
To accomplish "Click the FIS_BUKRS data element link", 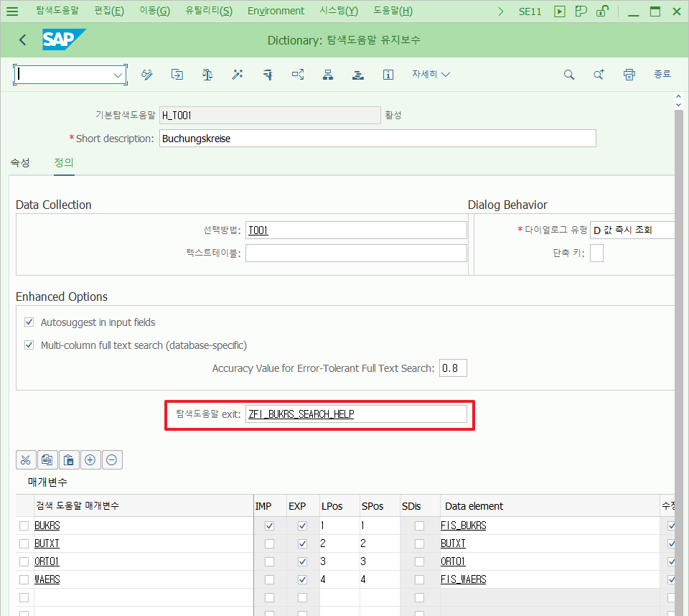I will pyautogui.click(x=464, y=526).
